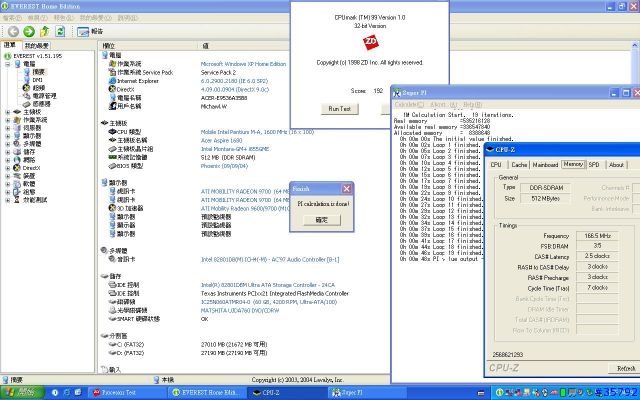Screen dimensions: 640x400
Task: Open the Help menu in Super PI
Action: (472, 105)
